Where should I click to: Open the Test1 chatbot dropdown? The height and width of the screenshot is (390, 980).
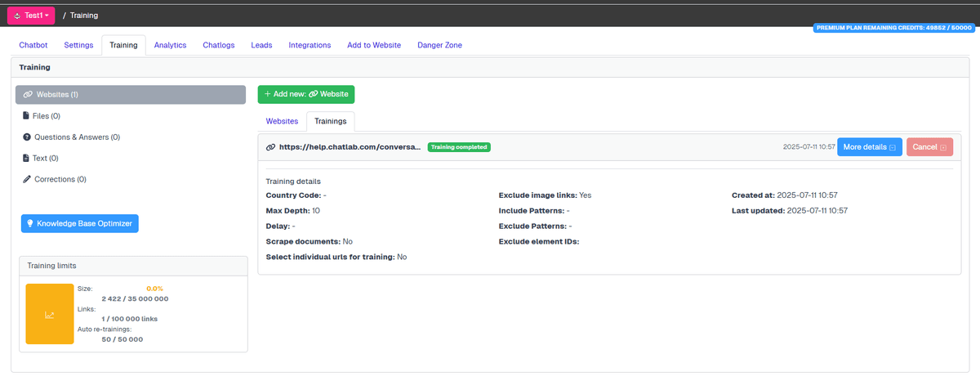31,16
